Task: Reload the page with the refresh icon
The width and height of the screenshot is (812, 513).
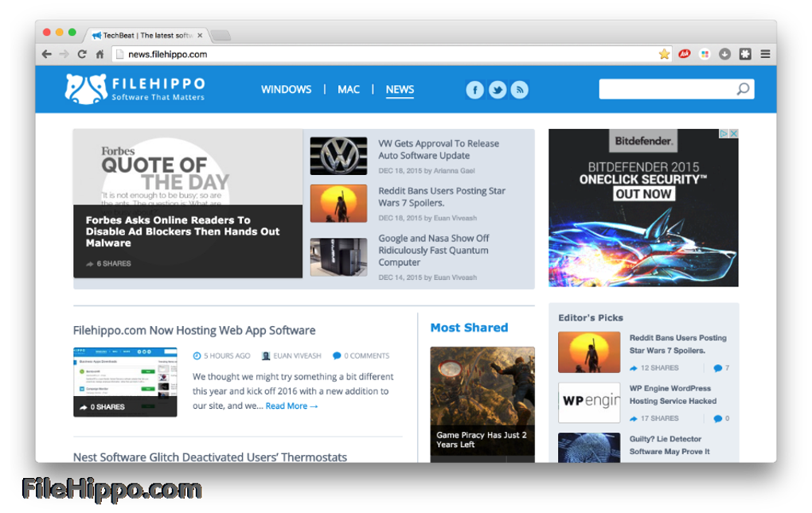Action: click(x=82, y=54)
